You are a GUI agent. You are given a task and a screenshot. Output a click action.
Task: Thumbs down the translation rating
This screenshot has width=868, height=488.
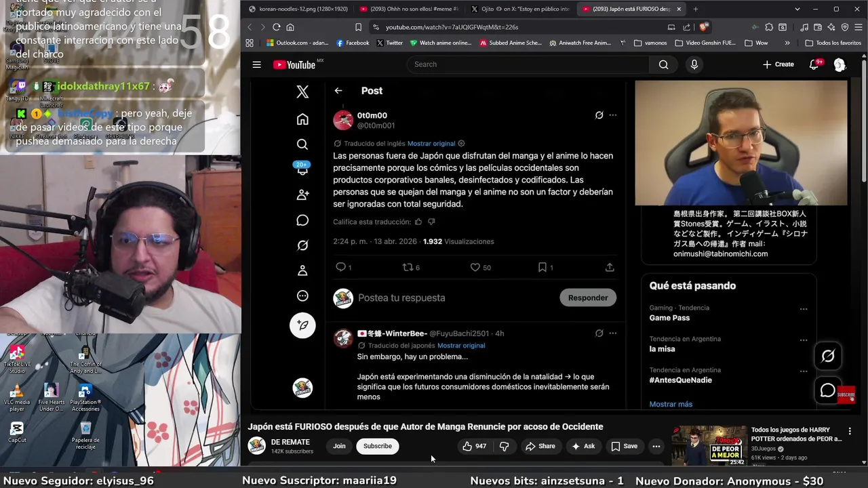tap(431, 222)
